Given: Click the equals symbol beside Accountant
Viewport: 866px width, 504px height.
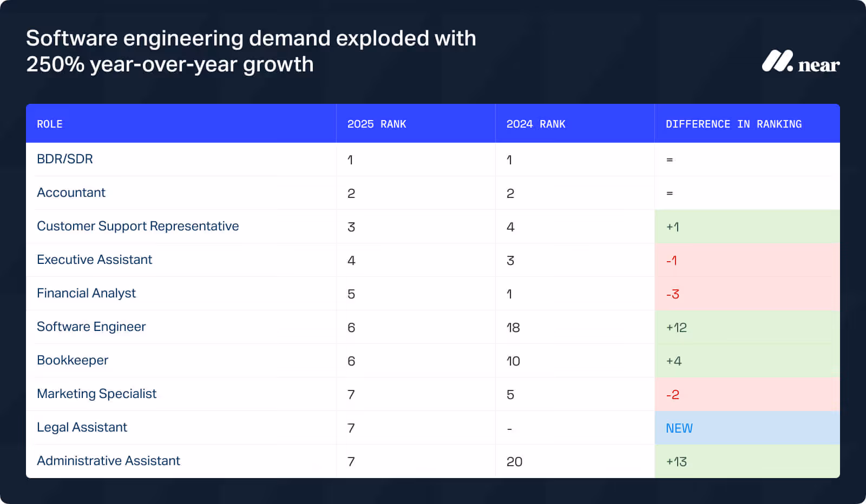Looking at the screenshot, I should pos(671,193).
